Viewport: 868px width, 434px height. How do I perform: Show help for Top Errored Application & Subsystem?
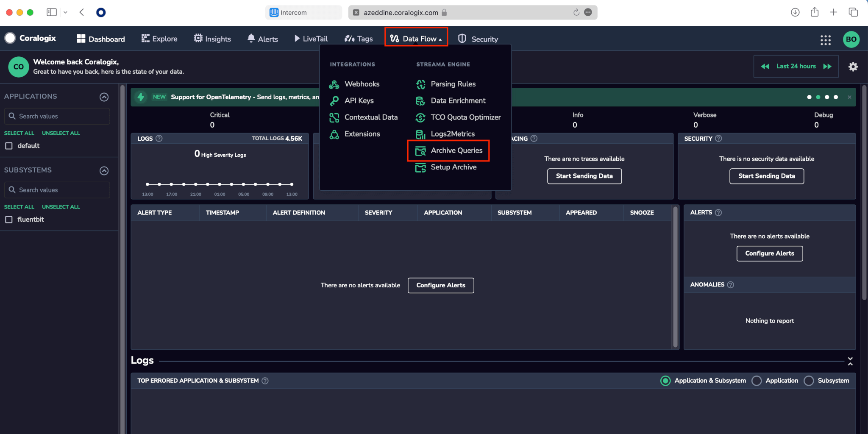coord(265,381)
